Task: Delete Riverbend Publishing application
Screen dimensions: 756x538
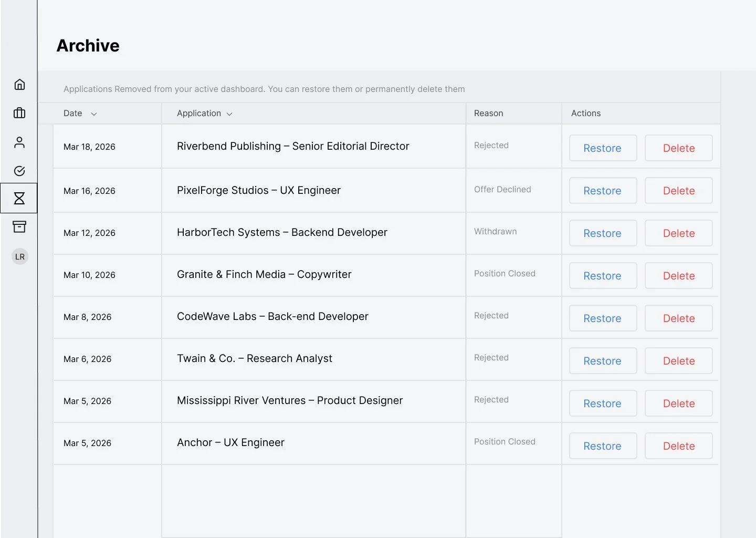Action: pos(678,148)
